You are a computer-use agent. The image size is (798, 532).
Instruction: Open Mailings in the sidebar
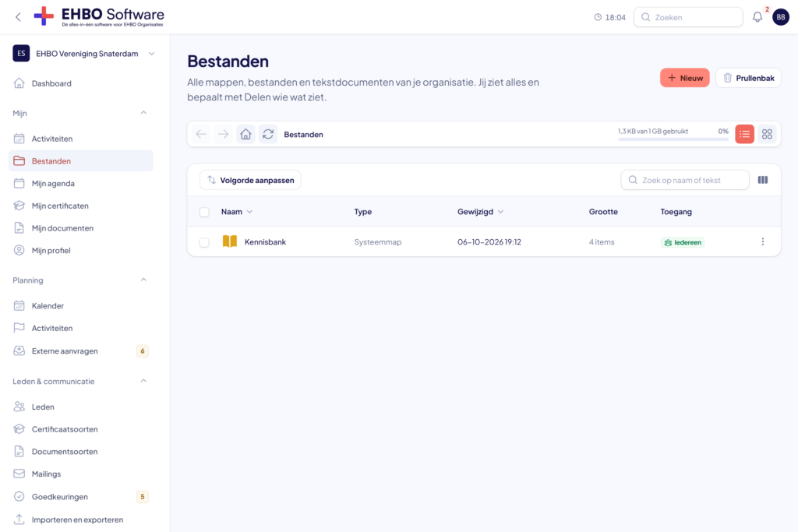pyautogui.click(x=81, y=474)
